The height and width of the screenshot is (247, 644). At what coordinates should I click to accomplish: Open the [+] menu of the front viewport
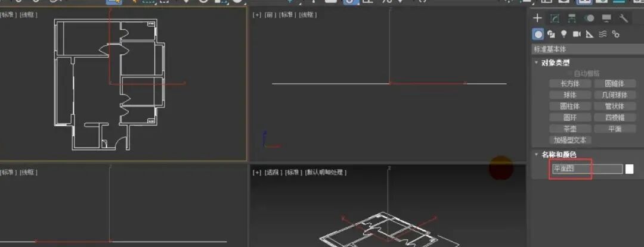tap(256, 15)
